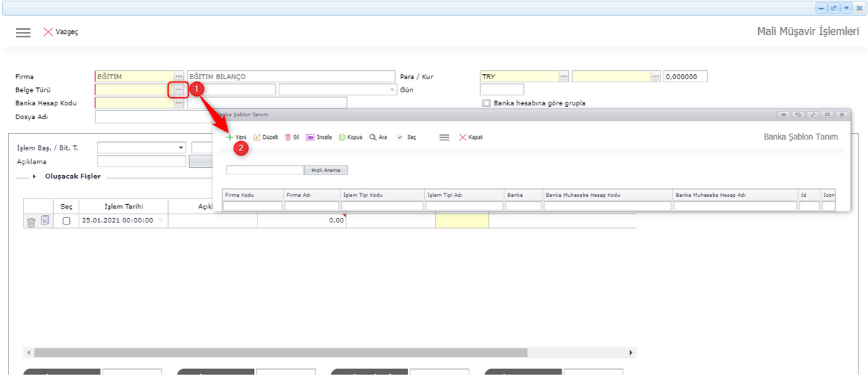Click the İşlem Tipi Adı filter box
The width and height of the screenshot is (868, 375).
pyautogui.click(x=464, y=206)
